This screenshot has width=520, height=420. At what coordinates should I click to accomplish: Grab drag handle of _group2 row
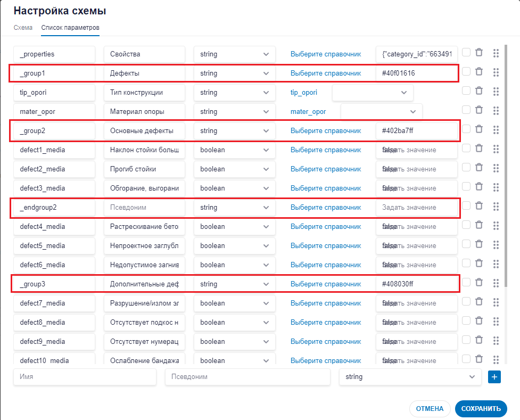(x=496, y=130)
